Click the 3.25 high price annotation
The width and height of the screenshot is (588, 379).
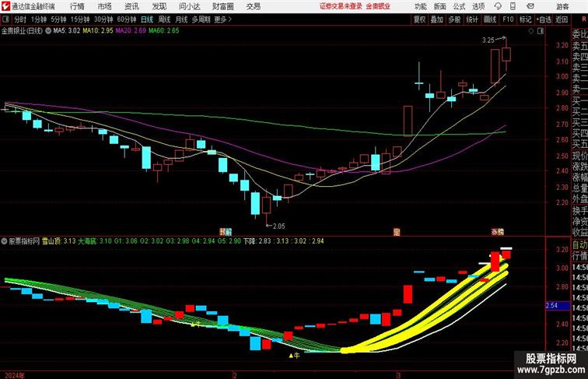point(488,40)
